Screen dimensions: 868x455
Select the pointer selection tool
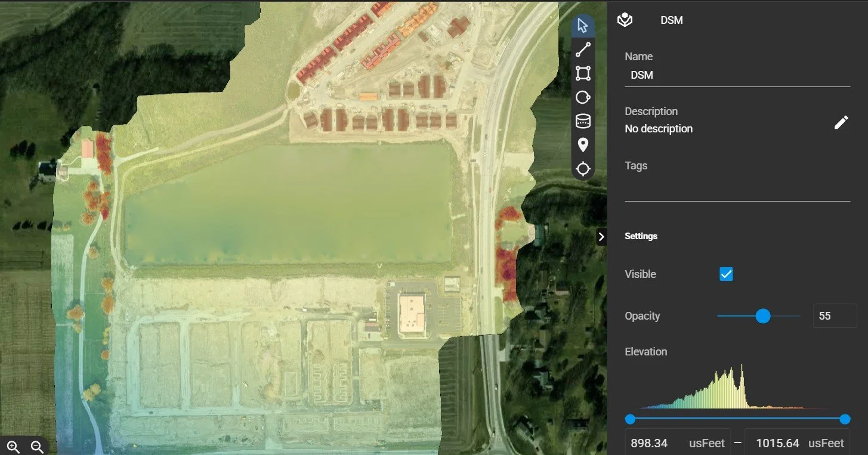coord(583,26)
